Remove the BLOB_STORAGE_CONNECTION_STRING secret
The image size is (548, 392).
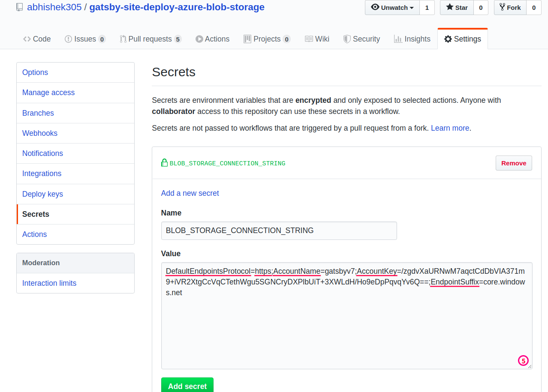[514, 163]
